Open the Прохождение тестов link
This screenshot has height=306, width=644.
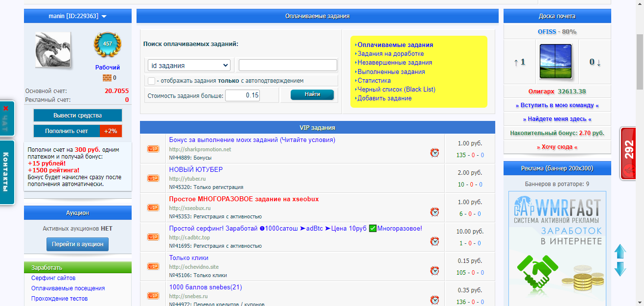click(x=60, y=299)
